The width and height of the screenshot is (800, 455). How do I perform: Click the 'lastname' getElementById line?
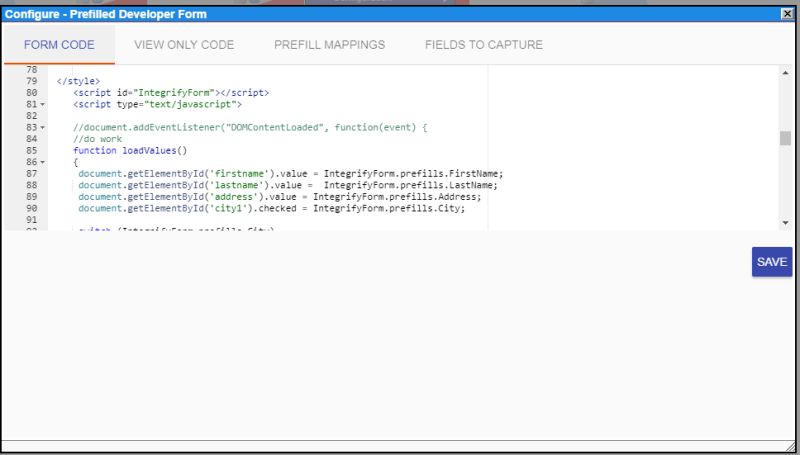coord(288,185)
